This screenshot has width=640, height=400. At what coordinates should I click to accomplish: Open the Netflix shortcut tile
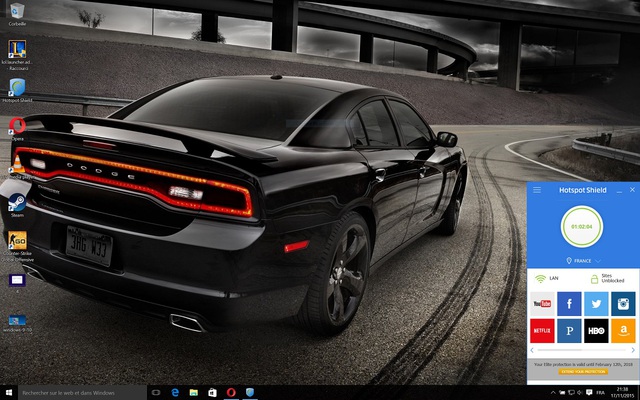[543, 331]
